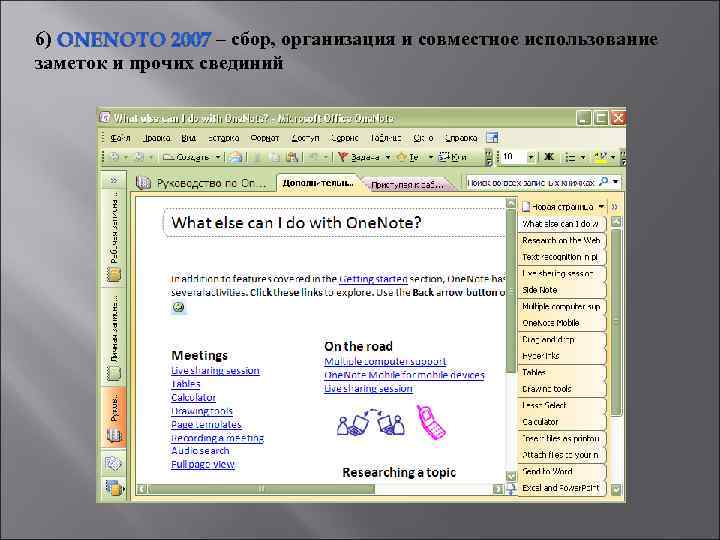The height and width of the screenshot is (540, 720).
Task: Click the unfiled notes icon in sidebar
Action: point(113,463)
